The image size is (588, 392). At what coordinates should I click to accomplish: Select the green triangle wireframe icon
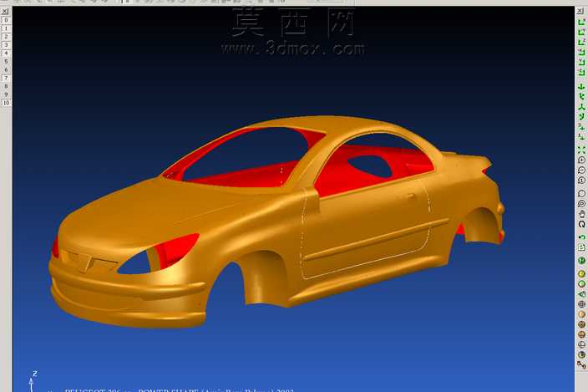pyautogui.click(x=581, y=294)
